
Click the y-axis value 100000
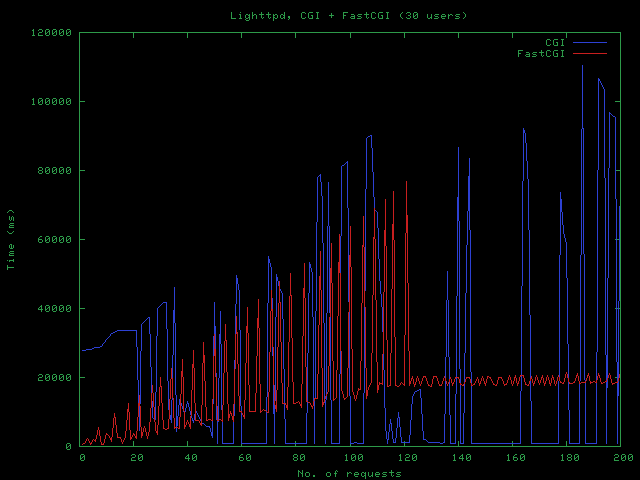coord(51,102)
